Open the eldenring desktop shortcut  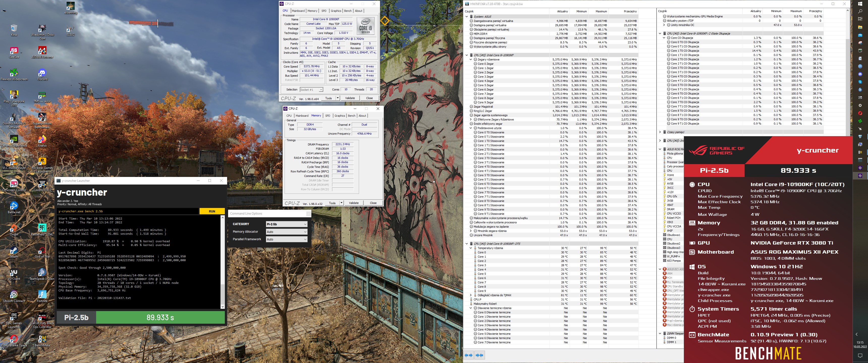(x=70, y=8)
